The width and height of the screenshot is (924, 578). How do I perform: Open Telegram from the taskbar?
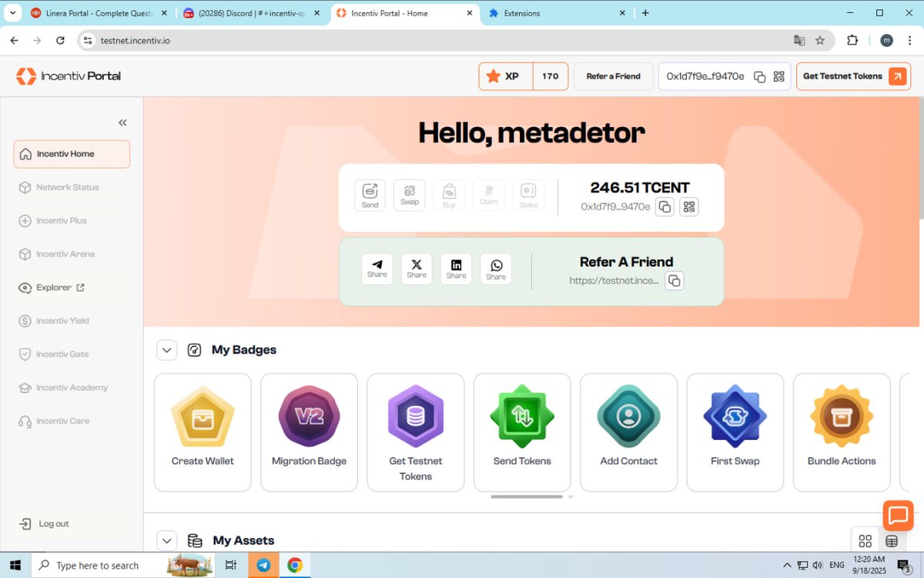coord(263,565)
